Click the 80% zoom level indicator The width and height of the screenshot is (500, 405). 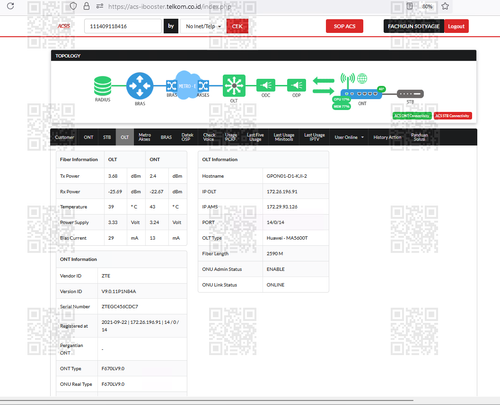pos(427,6)
